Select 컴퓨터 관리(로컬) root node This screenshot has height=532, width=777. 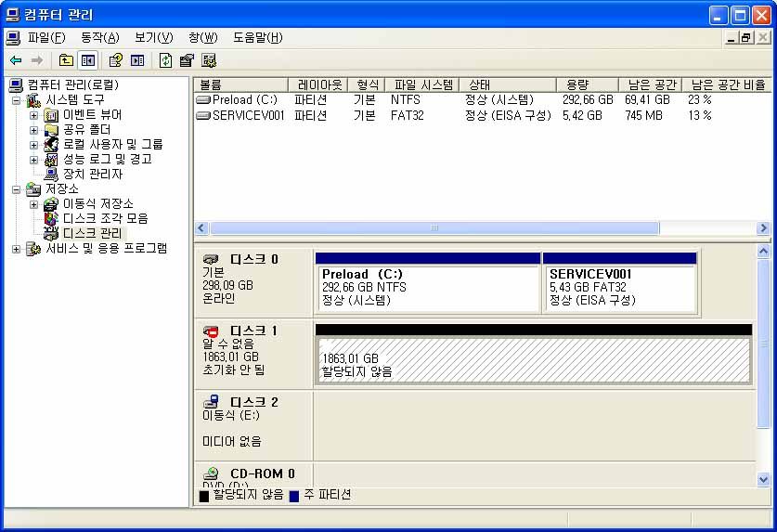pyautogui.click(x=72, y=84)
